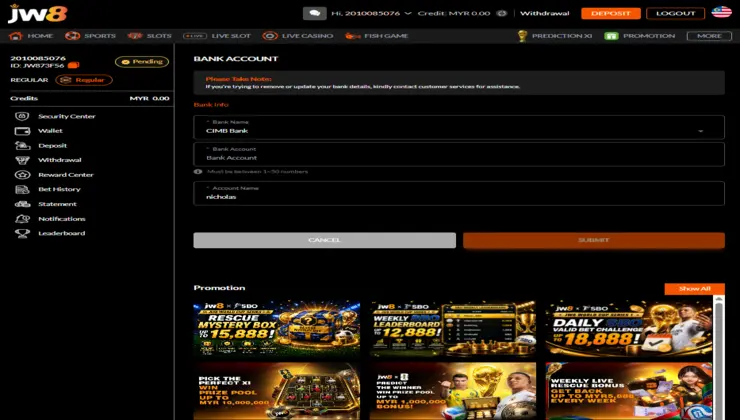
Task: Open Predict The Winner promotion banner
Action: click(x=453, y=391)
